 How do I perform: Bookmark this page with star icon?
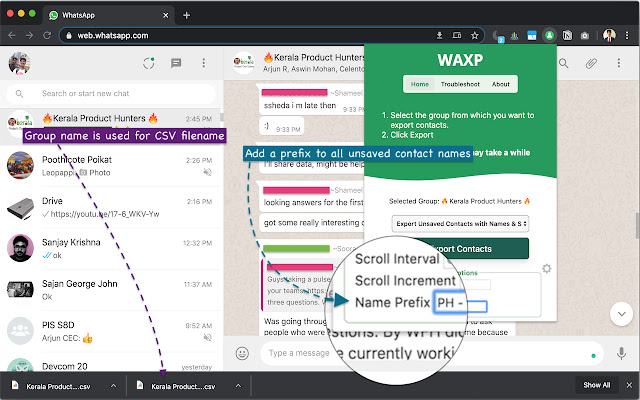point(474,36)
